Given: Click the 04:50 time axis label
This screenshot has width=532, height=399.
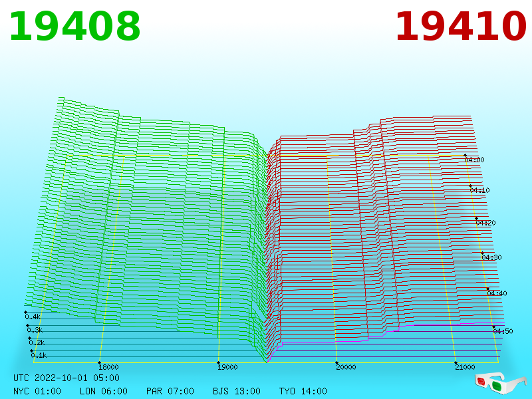Looking at the screenshot, I should tap(503, 331).
